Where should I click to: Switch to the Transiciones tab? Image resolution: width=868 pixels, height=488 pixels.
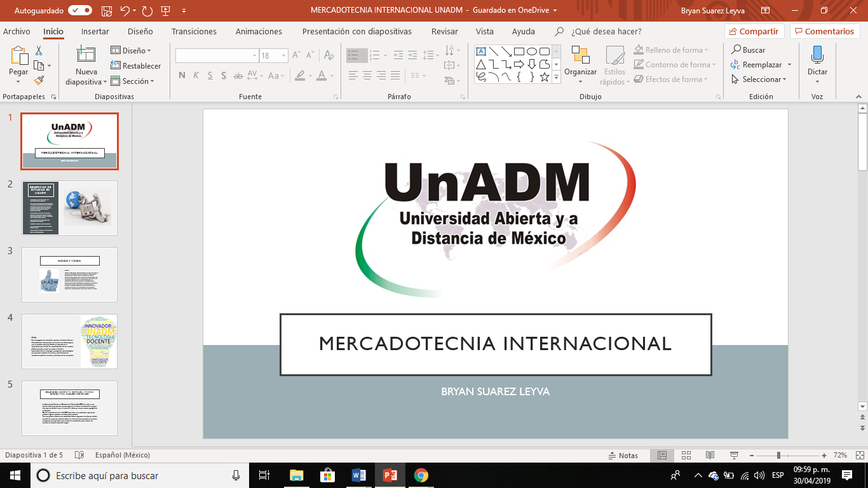point(194,31)
